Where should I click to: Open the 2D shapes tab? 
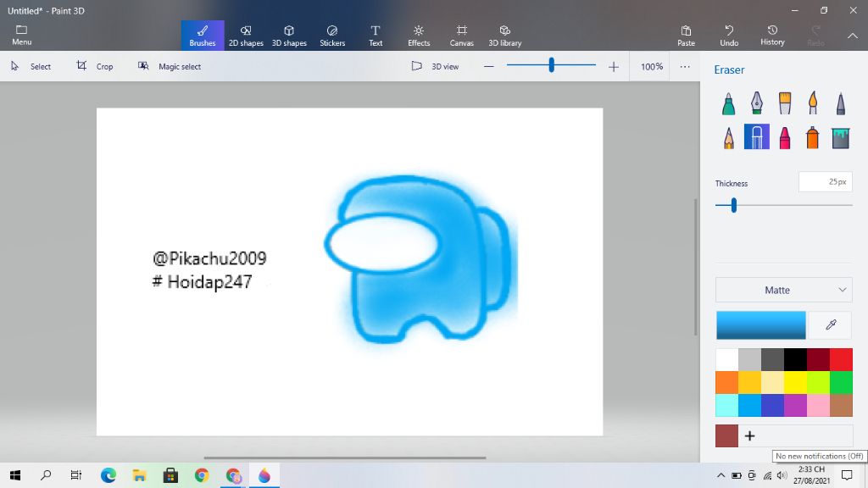pyautogui.click(x=246, y=36)
